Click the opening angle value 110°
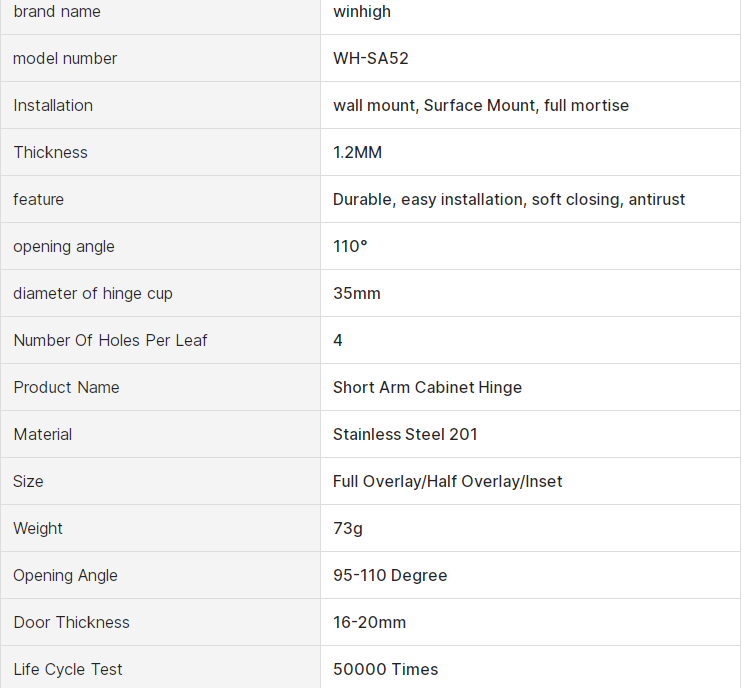Image resolution: width=743 pixels, height=688 pixels. tap(350, 247)
